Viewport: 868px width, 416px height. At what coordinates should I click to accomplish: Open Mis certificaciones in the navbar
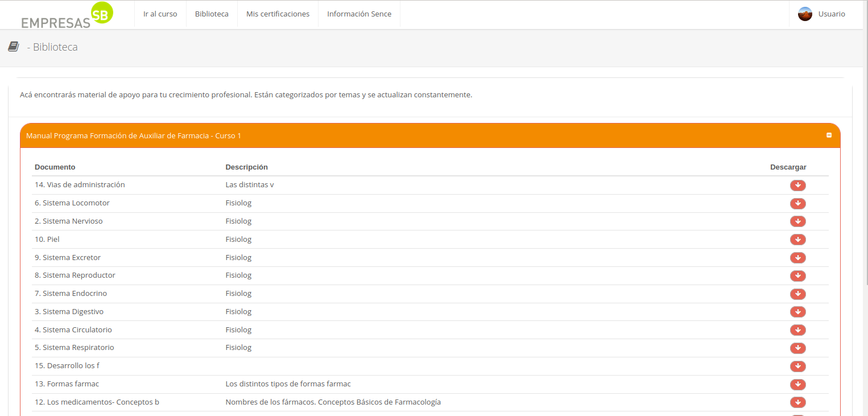coord(278,14)
